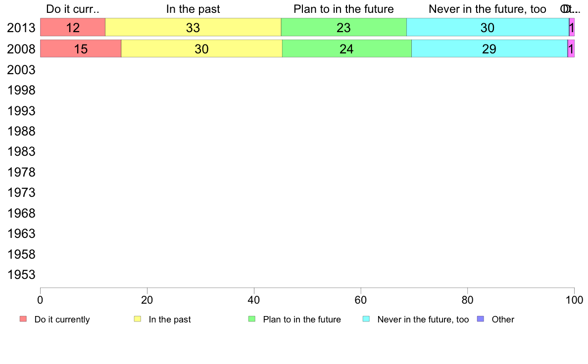
Task: Click the green 'Plan to in the future' legend swatch
Action: 252,319
